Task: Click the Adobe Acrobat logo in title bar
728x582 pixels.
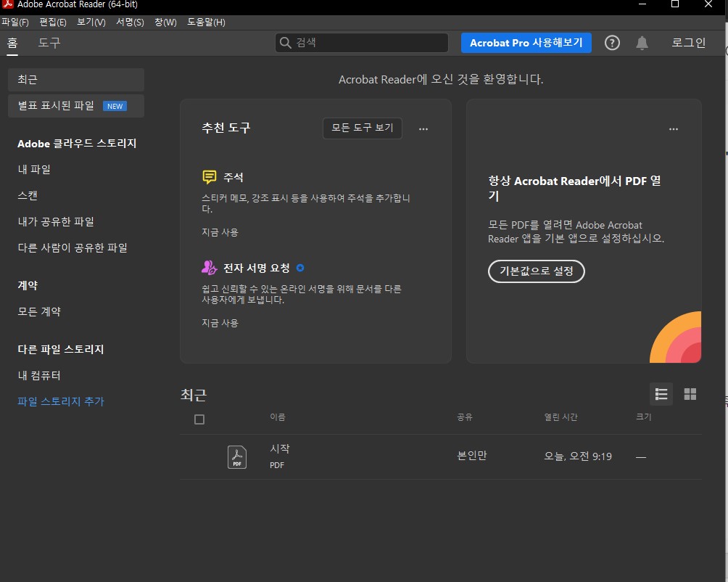Action: coord(8,4)
